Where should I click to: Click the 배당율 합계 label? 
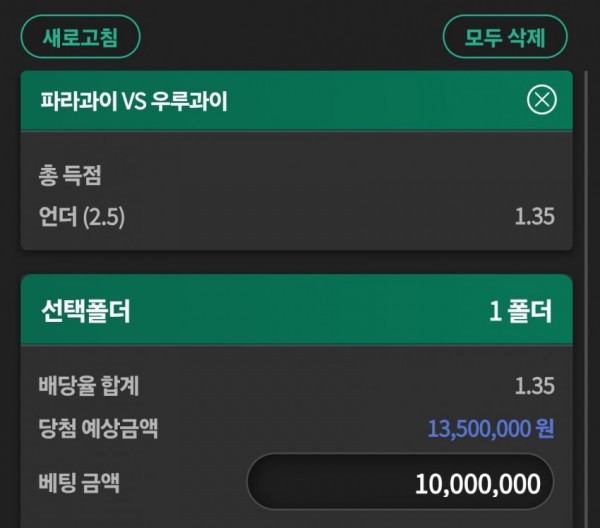click(x=88, y=386)
